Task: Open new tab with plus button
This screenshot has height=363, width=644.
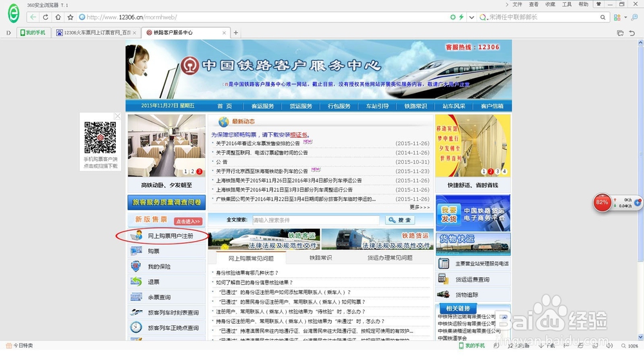Action: click(236, 32)
